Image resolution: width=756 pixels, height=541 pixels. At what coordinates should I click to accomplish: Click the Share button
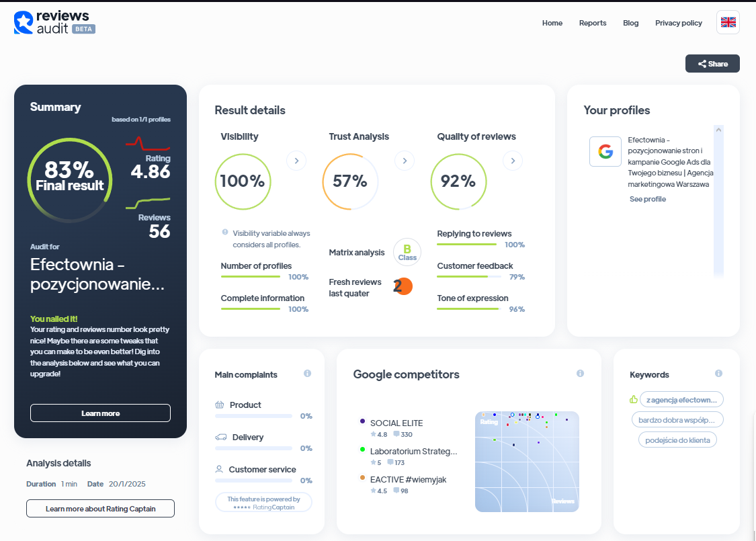712,64
